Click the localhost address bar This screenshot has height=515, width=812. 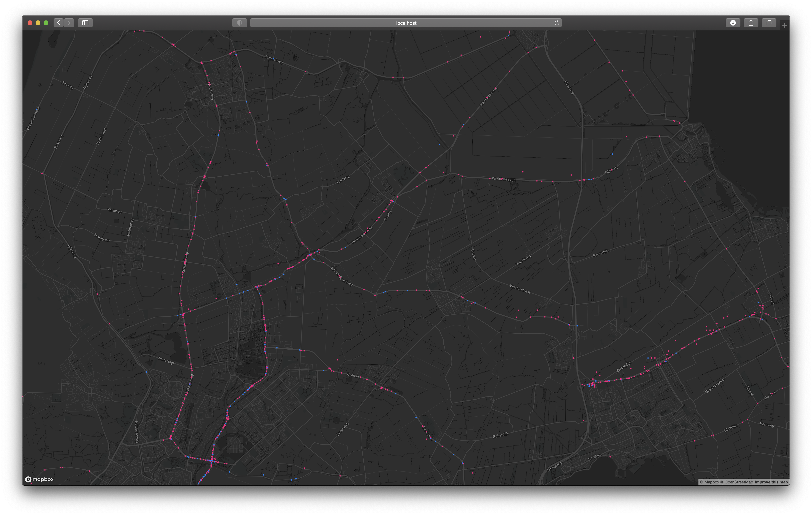pos(406,23)
